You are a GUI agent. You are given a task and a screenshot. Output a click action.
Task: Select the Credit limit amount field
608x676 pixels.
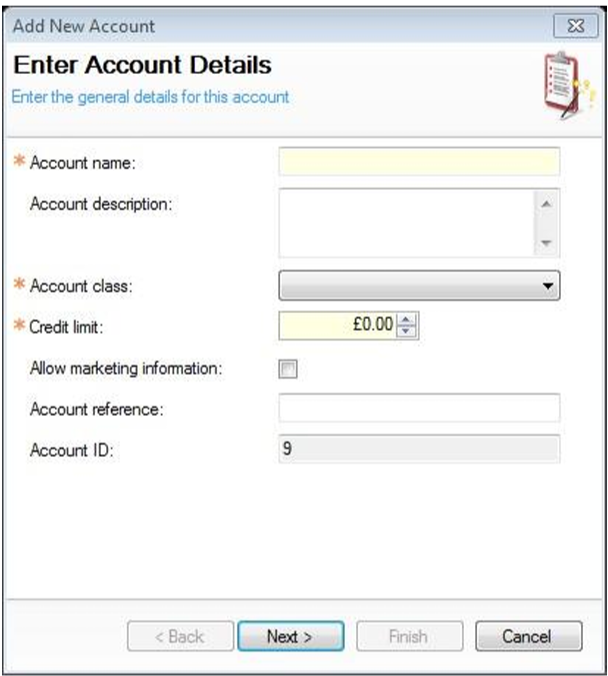point(338,325)
